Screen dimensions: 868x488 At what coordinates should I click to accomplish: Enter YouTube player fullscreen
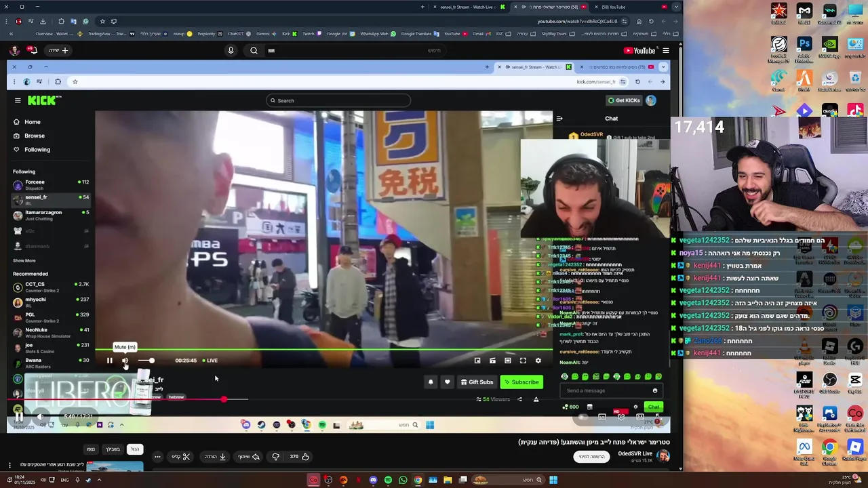[x=658, y=417]
